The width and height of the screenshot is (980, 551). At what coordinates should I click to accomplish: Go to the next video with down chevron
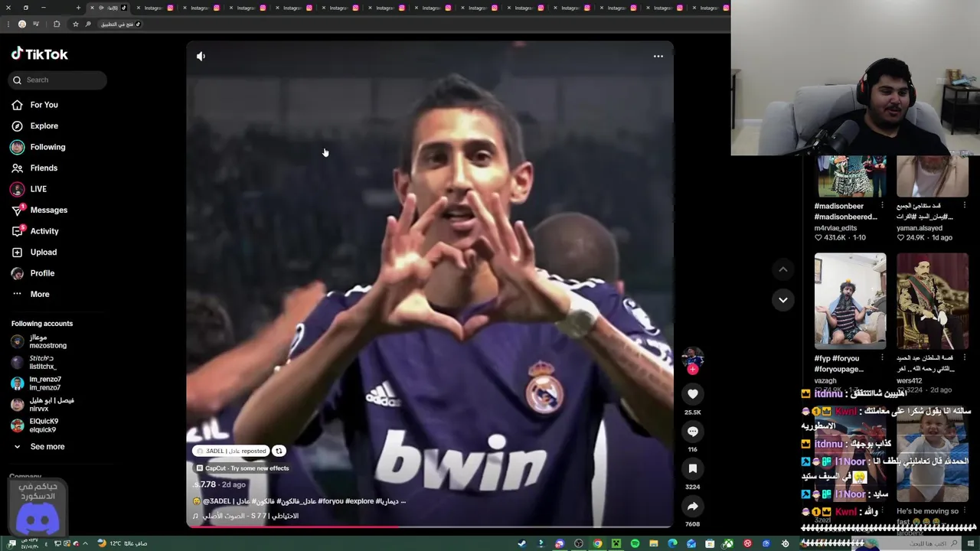[782, 300]
